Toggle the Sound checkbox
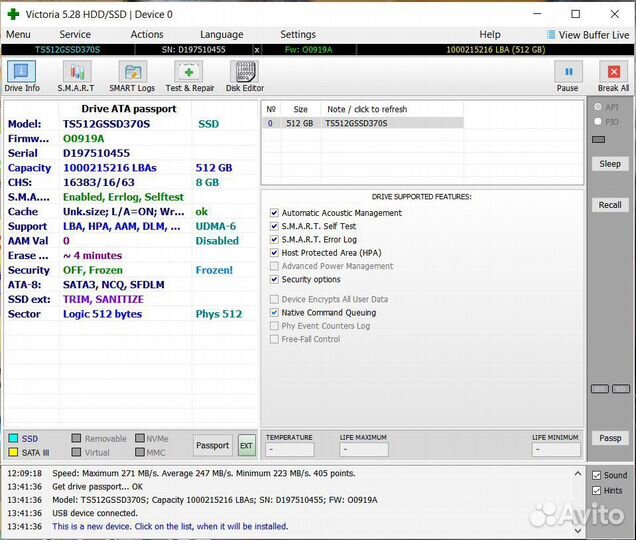 tap(596, 475)
